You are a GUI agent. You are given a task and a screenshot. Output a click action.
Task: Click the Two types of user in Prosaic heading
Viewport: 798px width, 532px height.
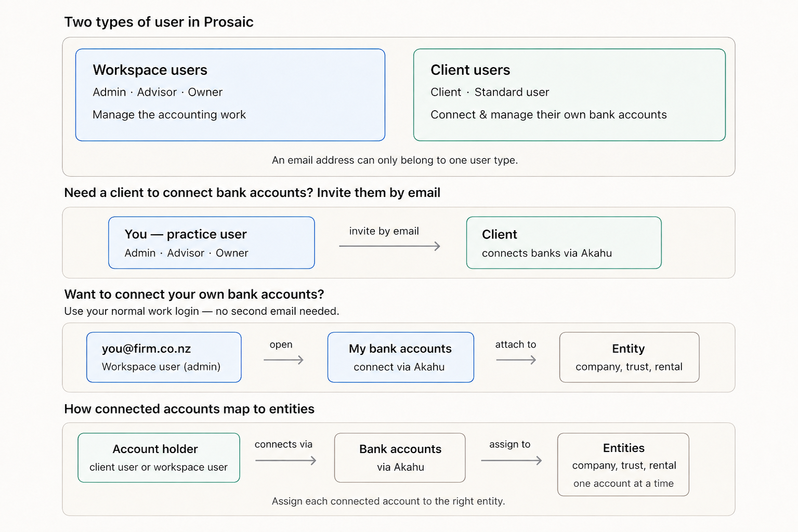[159, 22]
